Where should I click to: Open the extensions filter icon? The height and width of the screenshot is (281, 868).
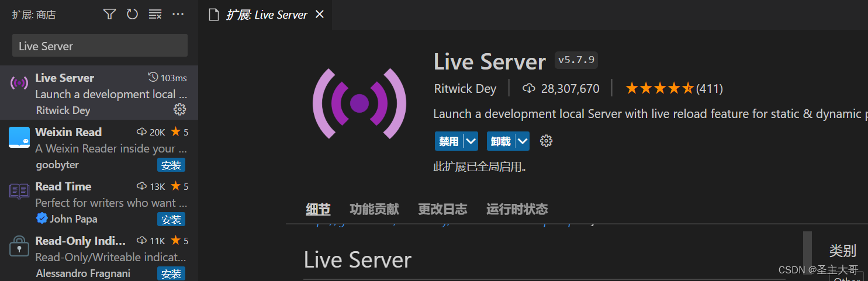(x=109, y=15)
